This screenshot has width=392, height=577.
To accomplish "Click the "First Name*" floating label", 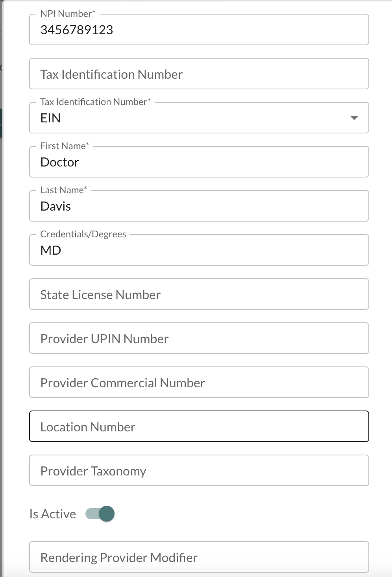I will click(65, 146).
